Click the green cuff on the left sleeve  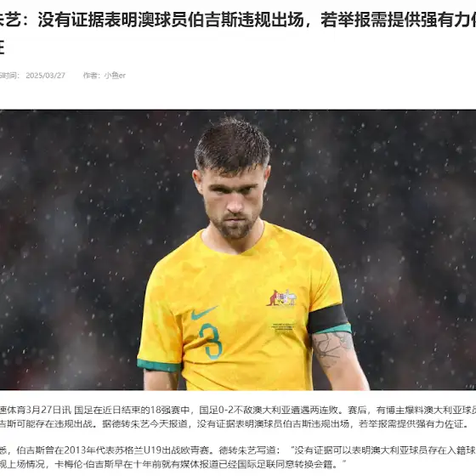pyautogui.click(x=159, y=365)
